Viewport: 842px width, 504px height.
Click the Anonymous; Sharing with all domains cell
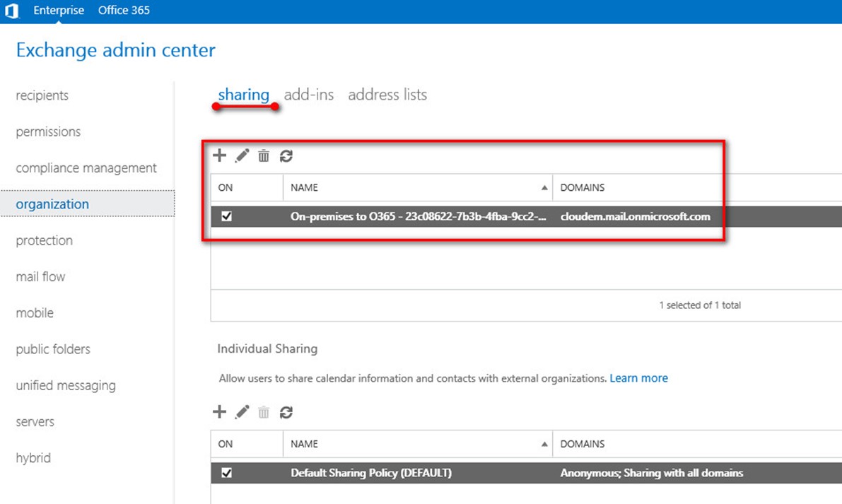coord(652,473)
